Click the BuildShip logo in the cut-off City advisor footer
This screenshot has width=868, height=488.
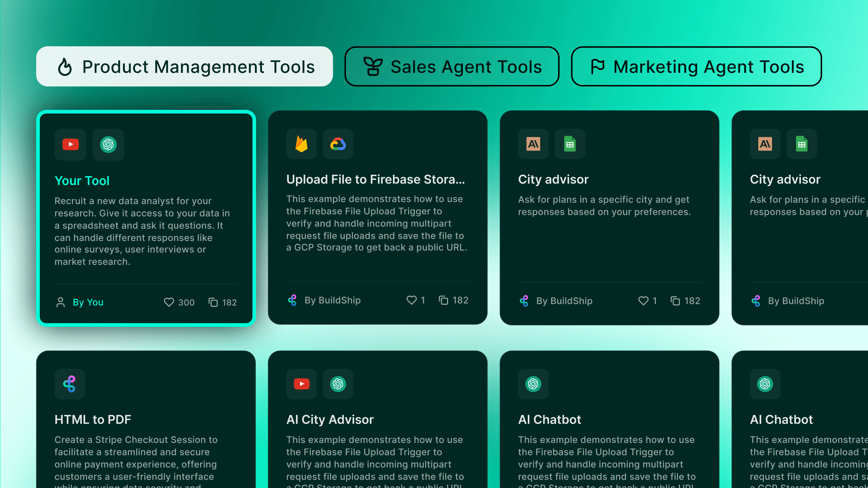(756, 301)
